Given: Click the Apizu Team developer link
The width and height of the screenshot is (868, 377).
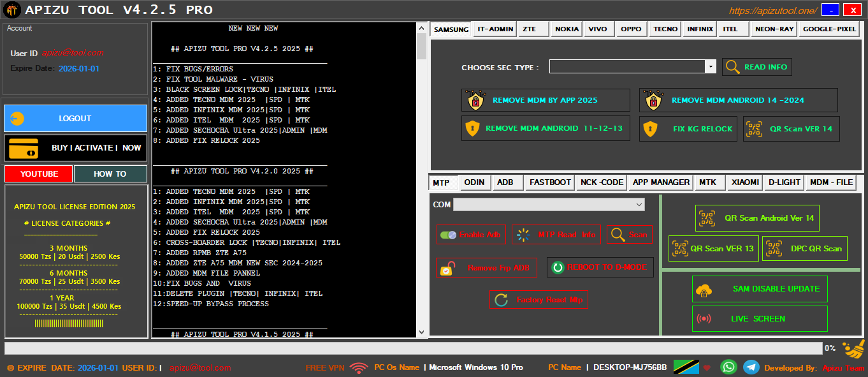Looking at the screenshot, I should tap(844, 368).
